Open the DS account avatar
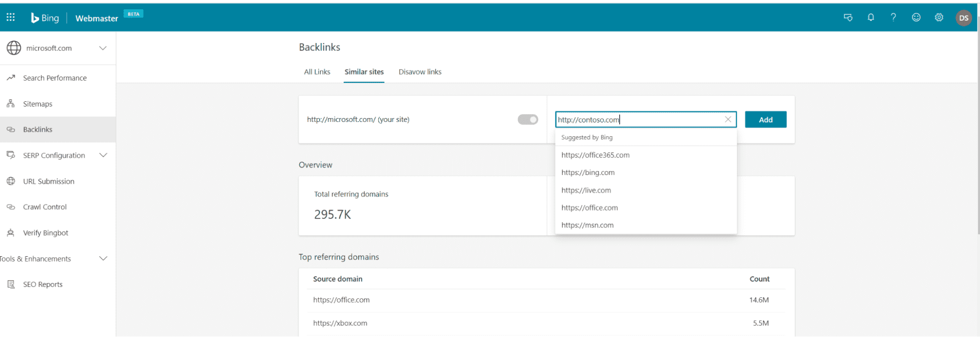 [963, 18]
